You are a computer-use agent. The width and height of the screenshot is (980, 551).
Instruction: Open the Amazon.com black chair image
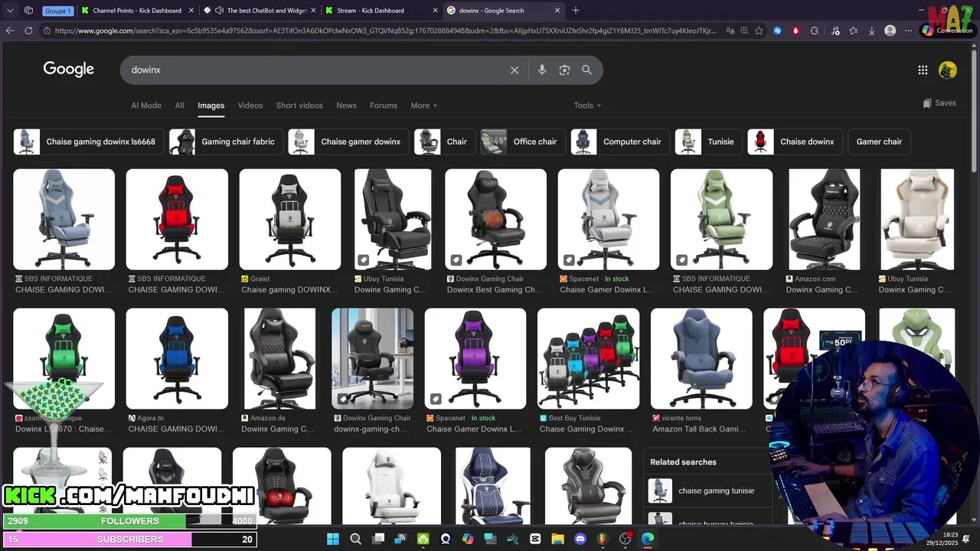(x=824, y=220)
